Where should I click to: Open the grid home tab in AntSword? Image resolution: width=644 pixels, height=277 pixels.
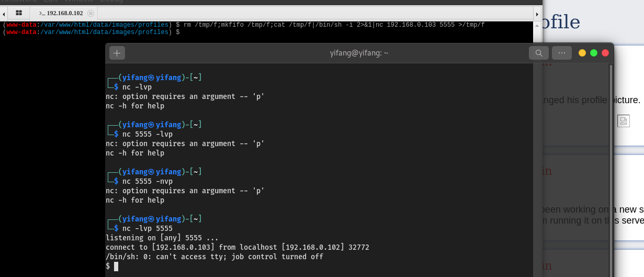click(19, 13)
